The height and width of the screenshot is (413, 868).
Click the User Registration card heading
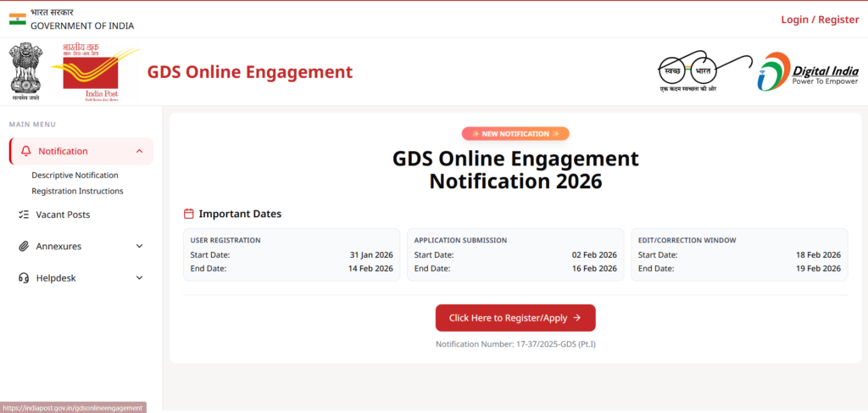click(x=225, y=240)
